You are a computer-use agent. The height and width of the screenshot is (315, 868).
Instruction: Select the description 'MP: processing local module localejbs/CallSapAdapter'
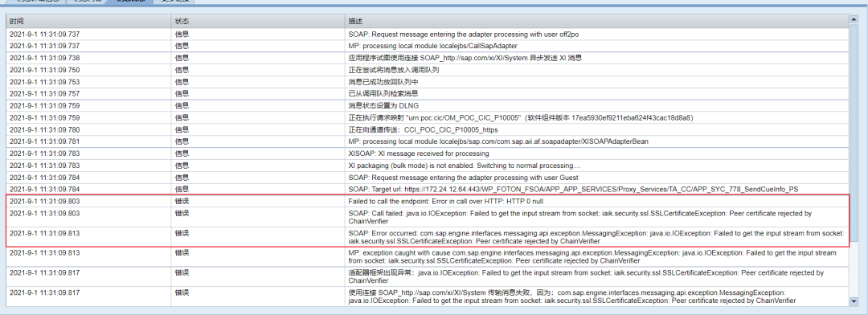point(433,46)
